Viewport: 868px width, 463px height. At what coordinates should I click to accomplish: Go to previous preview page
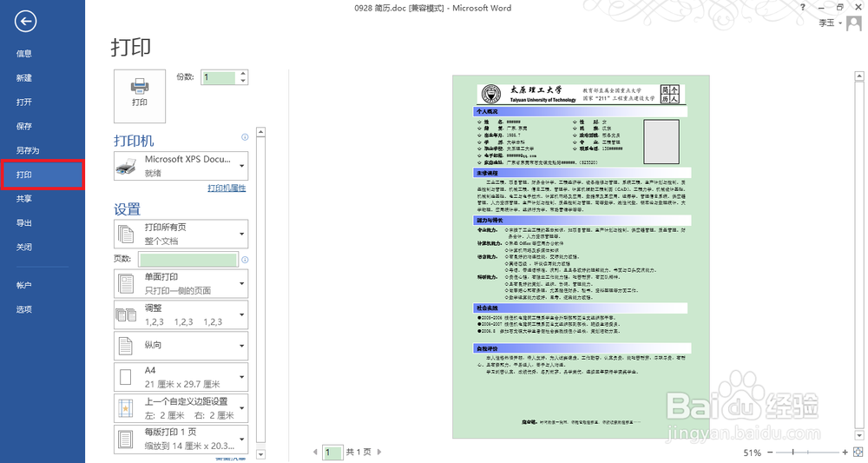pos(316,453)
